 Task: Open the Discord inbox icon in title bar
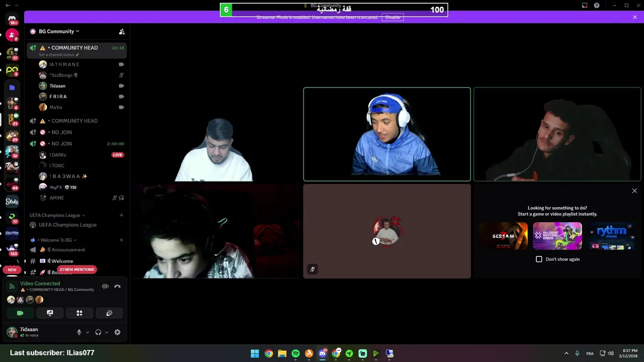pos(585,6)
